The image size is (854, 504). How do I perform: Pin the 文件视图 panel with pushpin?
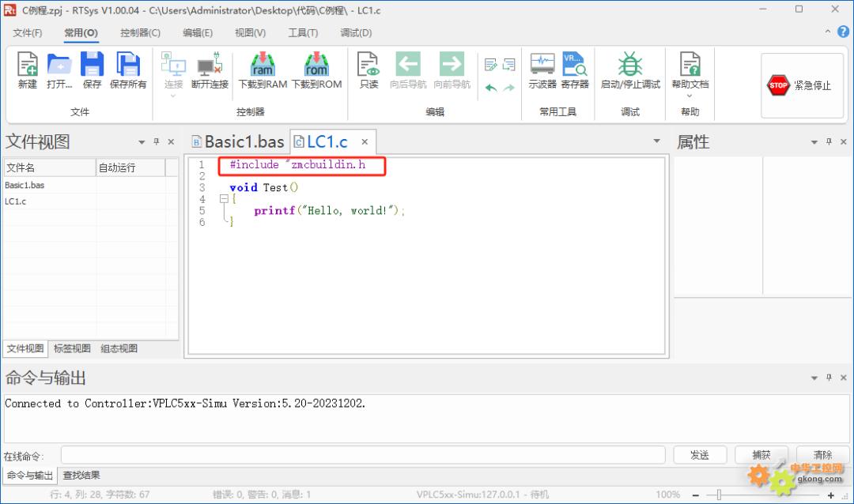pos(157,142)
